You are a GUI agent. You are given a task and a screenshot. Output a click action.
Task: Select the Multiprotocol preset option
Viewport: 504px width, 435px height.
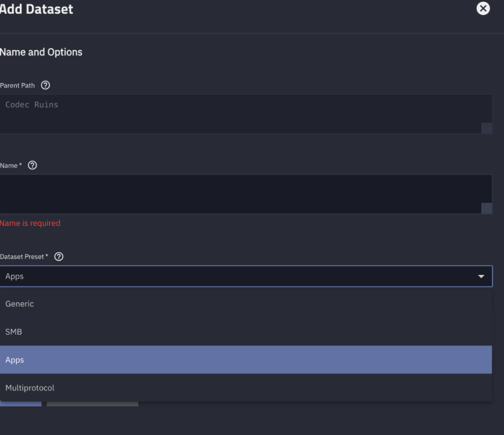pyautogui.click(x=30, y=387)
